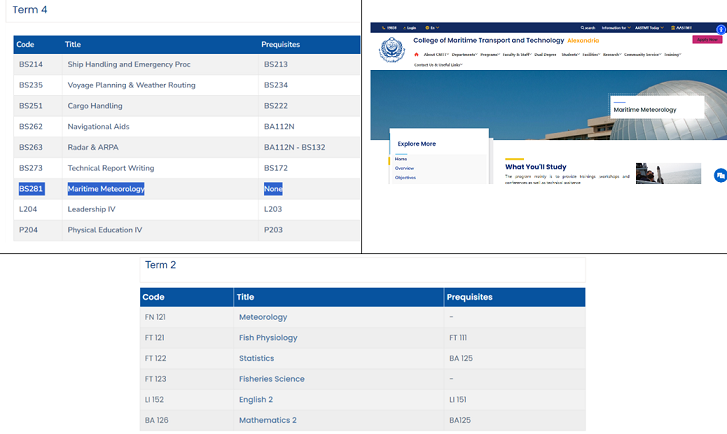Open the Fish Physiology course link
This screenshot has width=727, height=434.
click(267, 338)
